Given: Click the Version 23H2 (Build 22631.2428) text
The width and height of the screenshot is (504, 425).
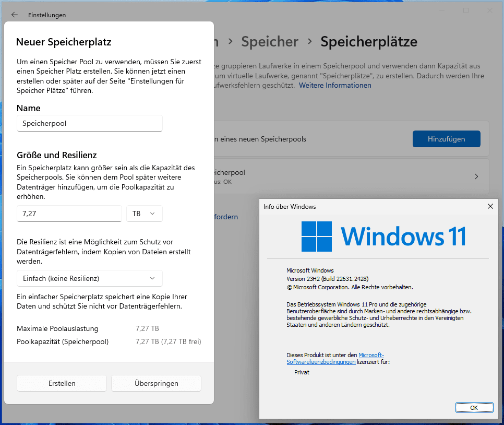Looking at the screenshot, I should coord(328,279).
